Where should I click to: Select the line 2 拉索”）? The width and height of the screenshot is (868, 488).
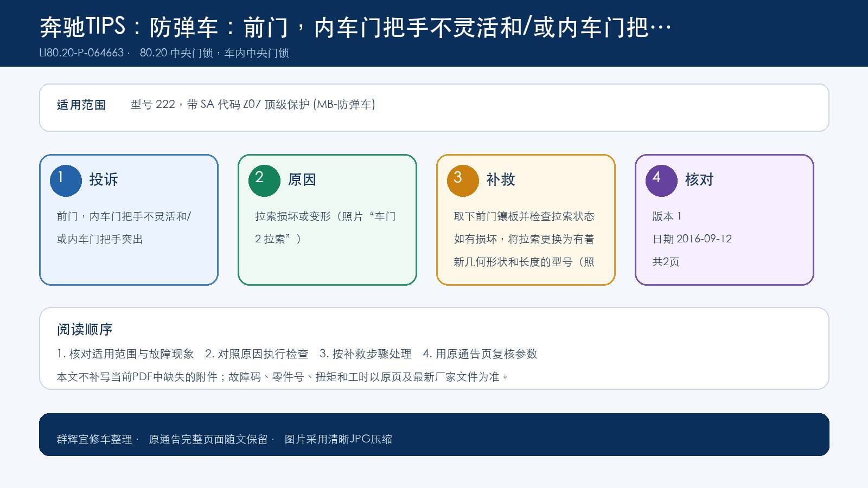point(278,239)
